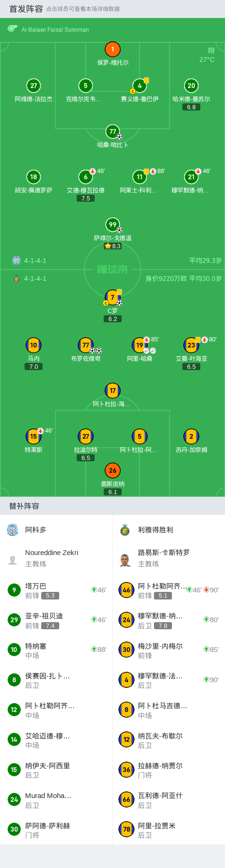225x868 pixels.
Task: Click referee whistle icon near Al-Balawi
Action: point(12,29)
